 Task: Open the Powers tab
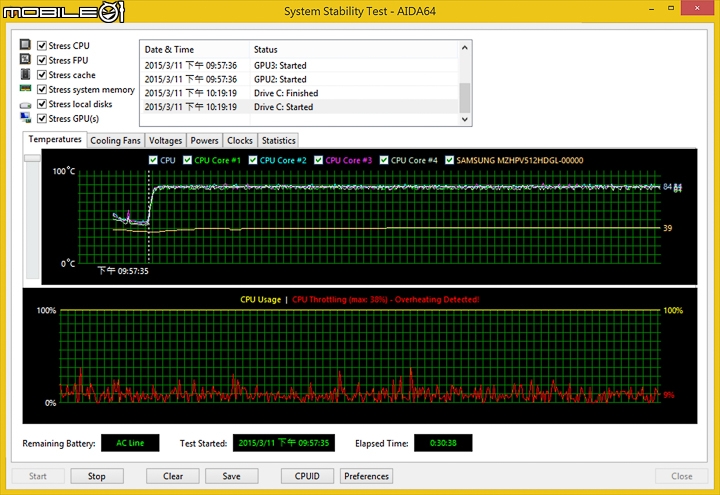pyautogui.click(x=204, y=141)
